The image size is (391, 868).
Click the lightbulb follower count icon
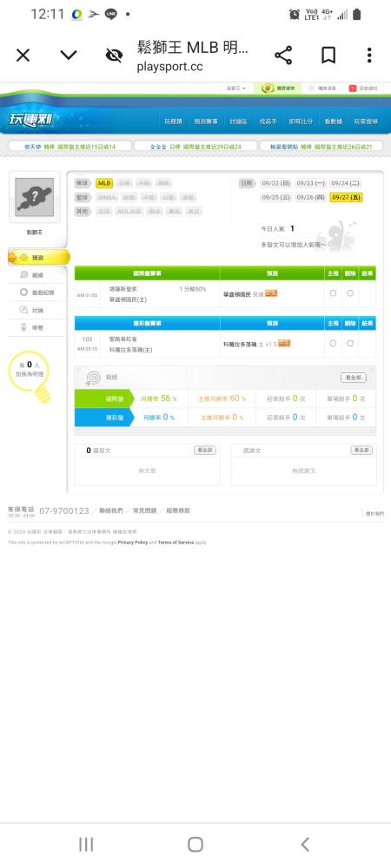tap(31, 377)
